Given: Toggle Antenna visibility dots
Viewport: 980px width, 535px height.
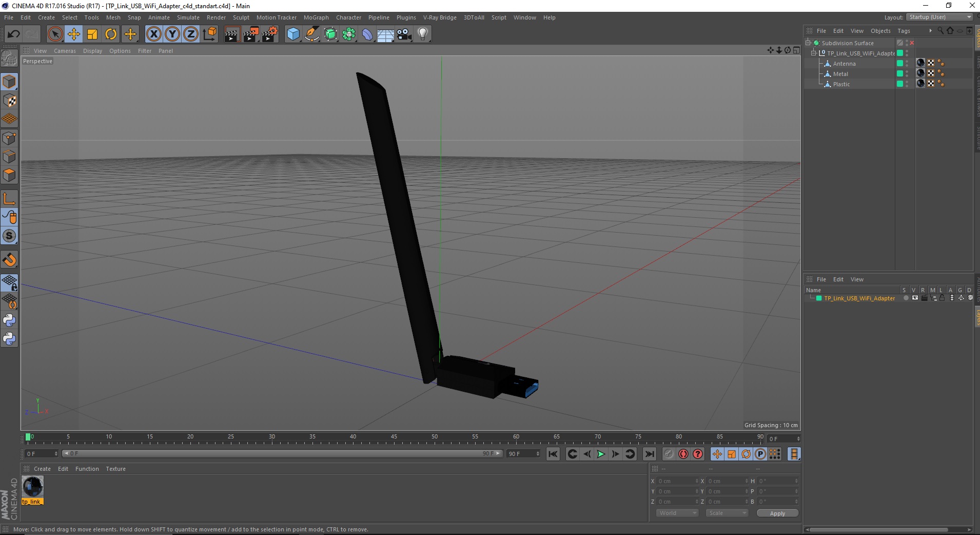Looking at the screenshot, I should (907, 64).
